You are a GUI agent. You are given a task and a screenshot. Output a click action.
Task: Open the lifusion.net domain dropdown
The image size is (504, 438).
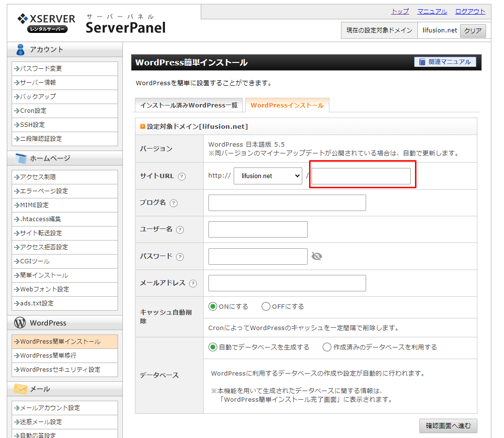point(268,176)
